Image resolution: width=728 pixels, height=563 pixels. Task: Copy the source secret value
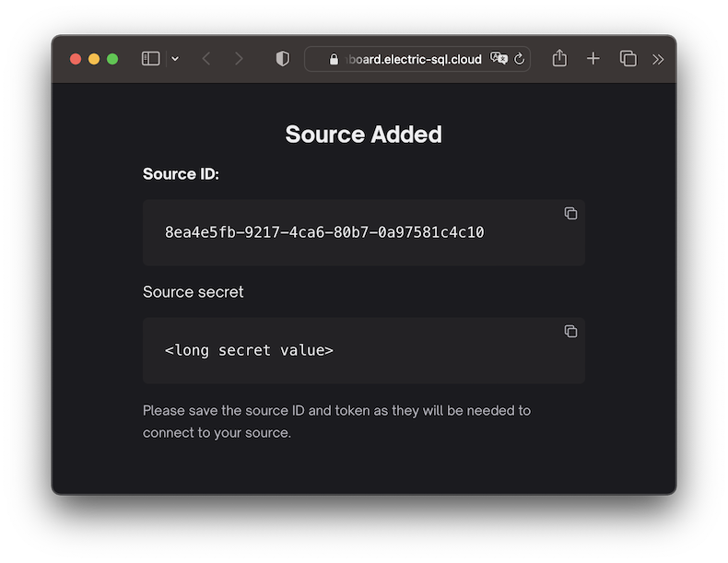pos(570,332)
